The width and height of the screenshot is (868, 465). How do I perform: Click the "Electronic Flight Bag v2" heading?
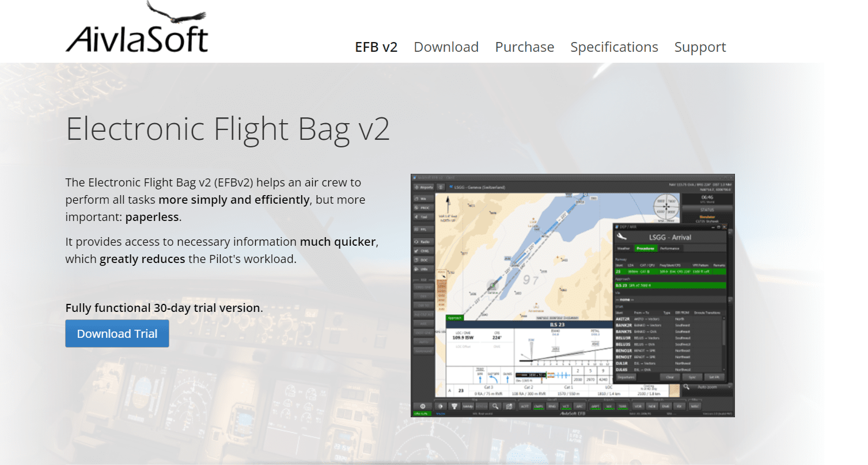228,128
